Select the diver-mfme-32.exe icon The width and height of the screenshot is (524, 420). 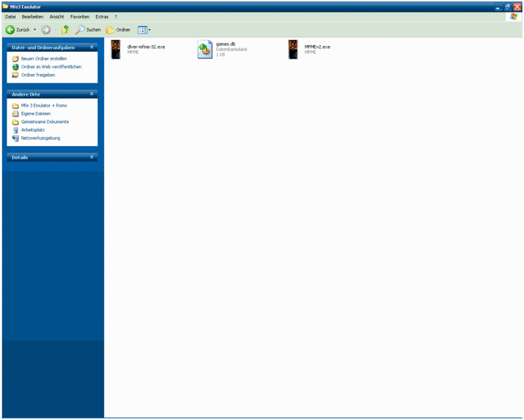pos(116,49)
